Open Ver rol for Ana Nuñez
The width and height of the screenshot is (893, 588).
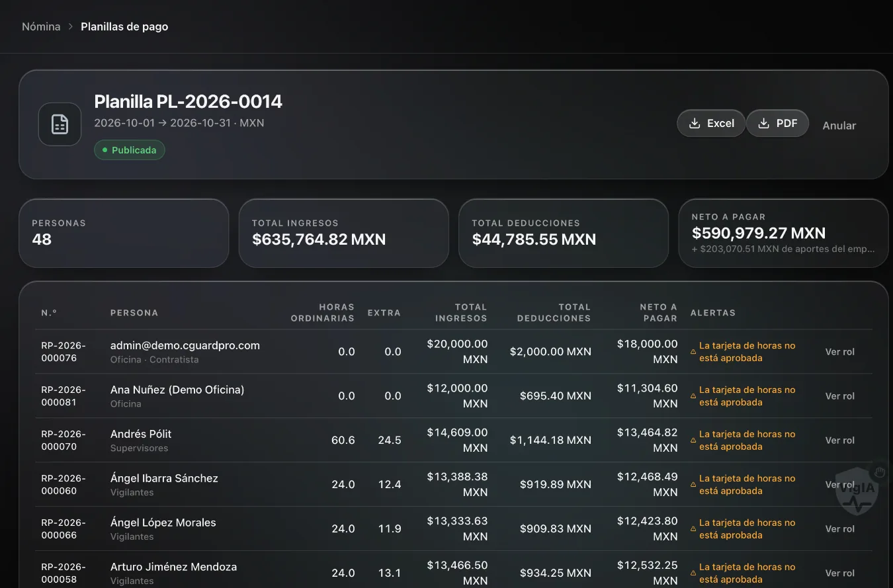(x=840, y=396)
